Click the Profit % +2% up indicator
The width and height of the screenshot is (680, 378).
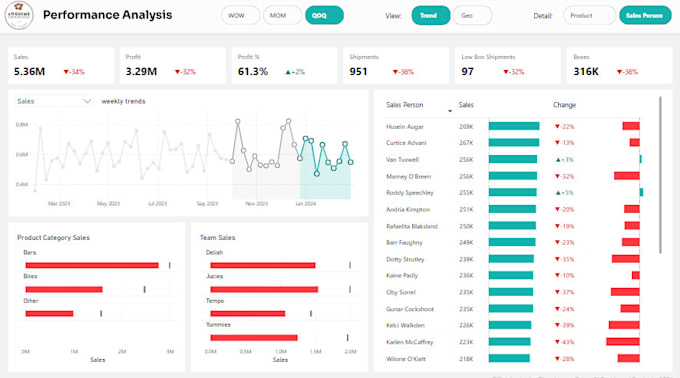[x=295, y=72]
